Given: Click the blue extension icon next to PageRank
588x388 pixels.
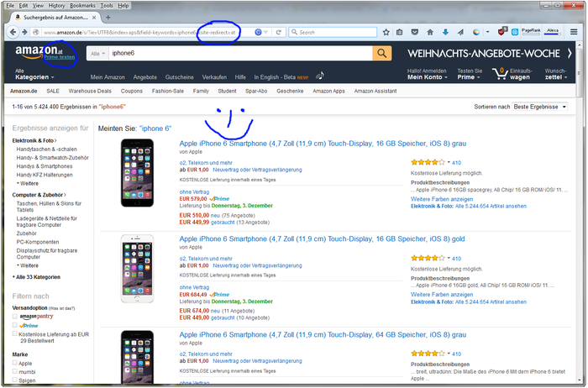Looking at the screenshot, I should pyautogui.click(x=515, y=32).
